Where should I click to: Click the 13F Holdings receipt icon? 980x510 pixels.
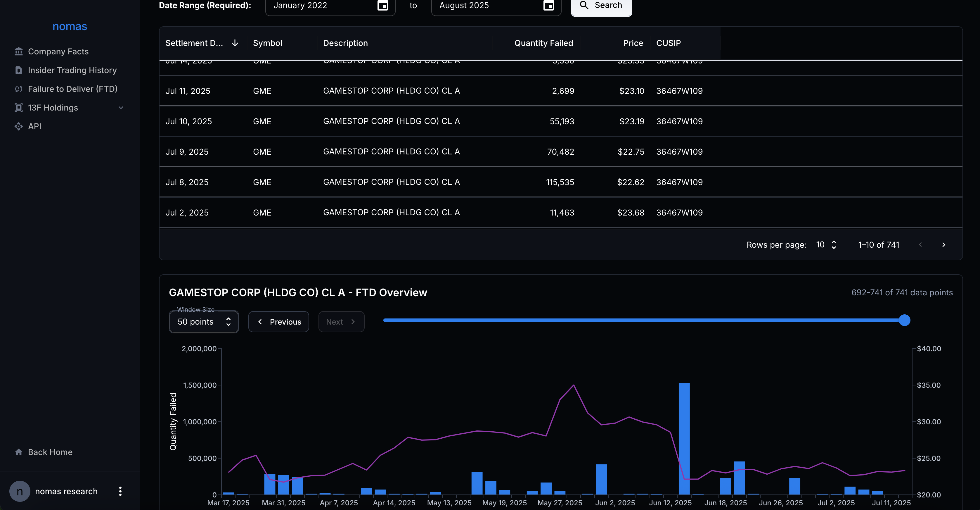(x=19, y=107)
